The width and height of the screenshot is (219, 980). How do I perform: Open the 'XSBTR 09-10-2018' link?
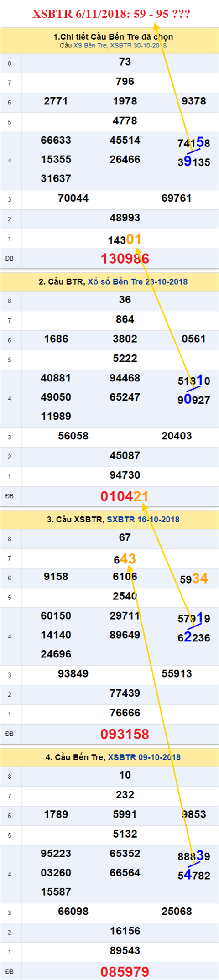tap(144, 757)
